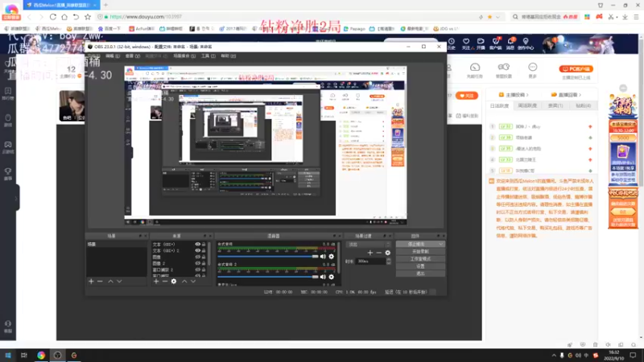Open source properties gear in Sources panel
Image resolution: width=644 pixels, height=362 pixels.
(174, 282)
